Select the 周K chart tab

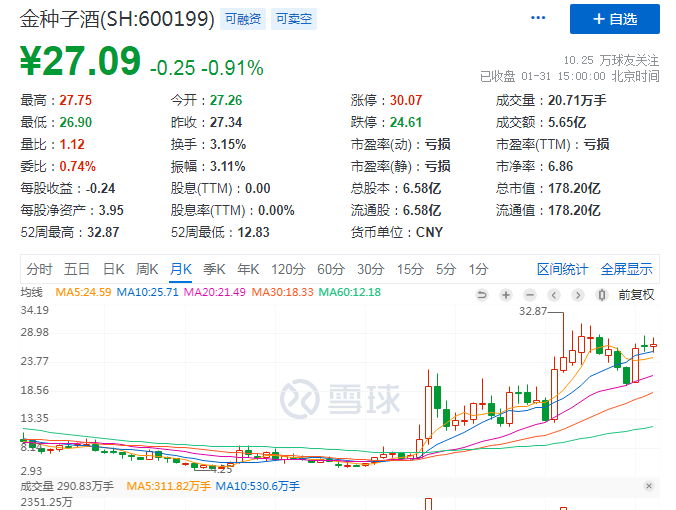click(x=147, y=268)
